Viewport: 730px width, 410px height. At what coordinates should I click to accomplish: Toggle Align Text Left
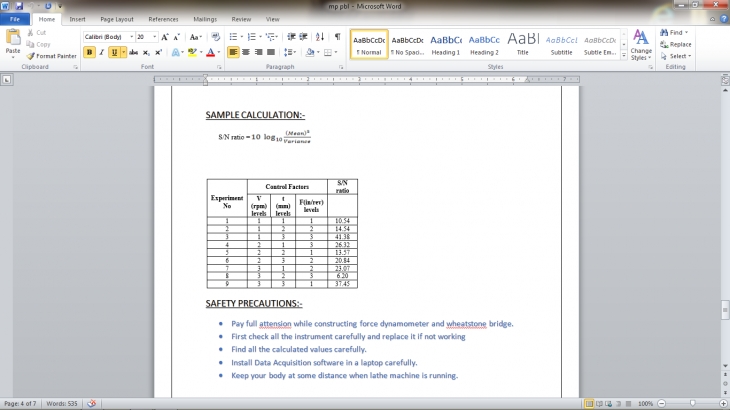tap(233, 52)
